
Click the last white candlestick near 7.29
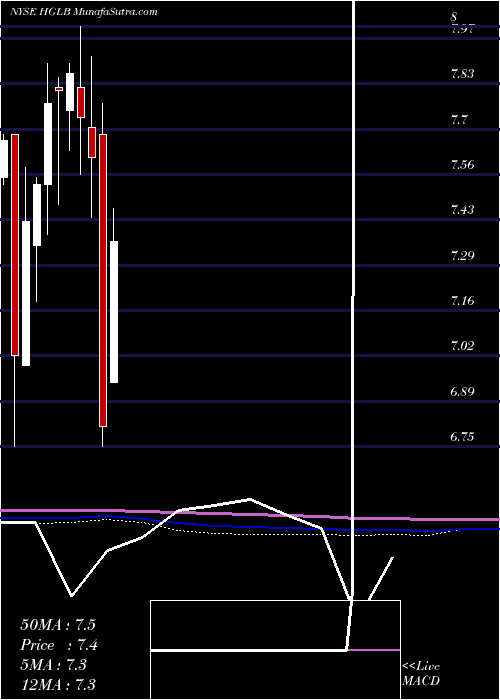[114, 312]
